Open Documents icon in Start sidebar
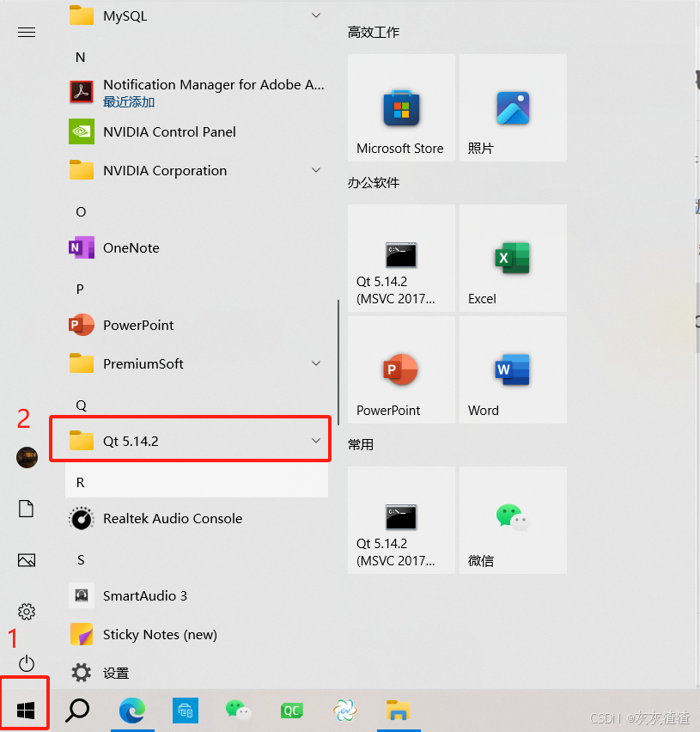 (27, 509)
